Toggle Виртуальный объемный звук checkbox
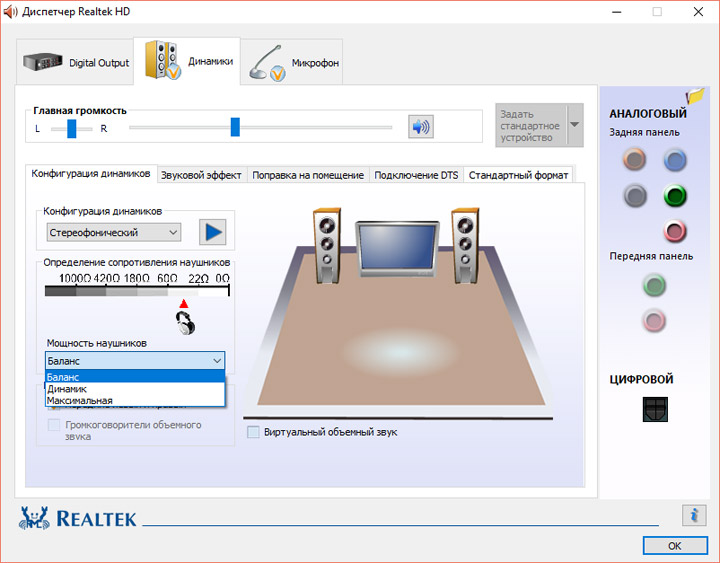Screen dimensions: 720x563 [x=253, y=432]
